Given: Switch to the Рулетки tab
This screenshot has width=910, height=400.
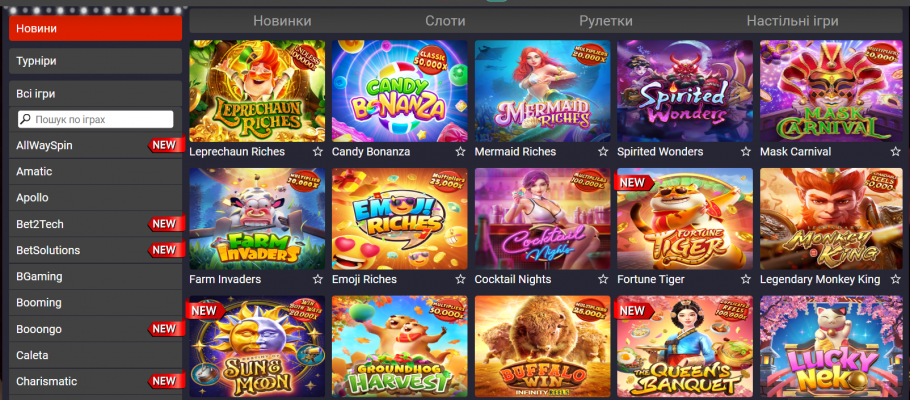Looking at the screenshot, I should pyautogui.click(x=606, y=21).
